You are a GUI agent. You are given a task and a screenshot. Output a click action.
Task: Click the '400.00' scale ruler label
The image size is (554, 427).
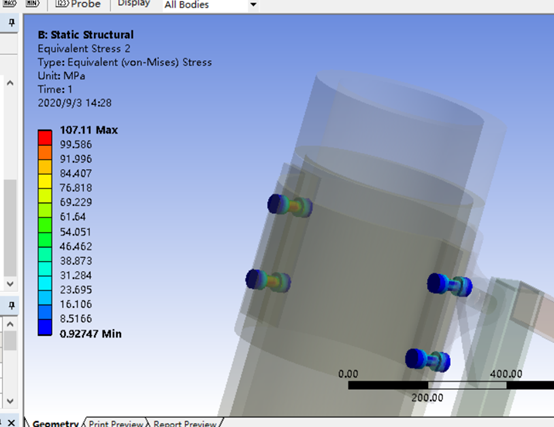click(x=506, y=374)
